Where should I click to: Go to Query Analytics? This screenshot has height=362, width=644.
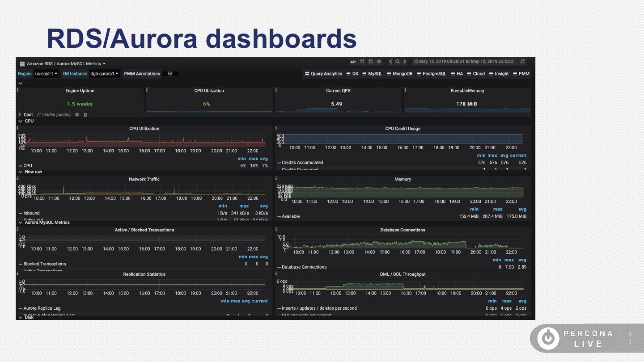coord(323,74)
